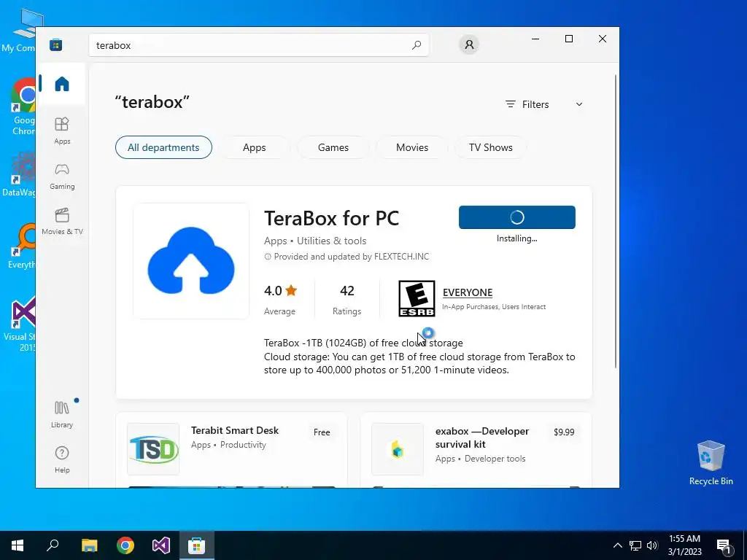The width and height of the screenshot is (747, 560).
Task: Click the exabox app icon
Action: [398, 449]
